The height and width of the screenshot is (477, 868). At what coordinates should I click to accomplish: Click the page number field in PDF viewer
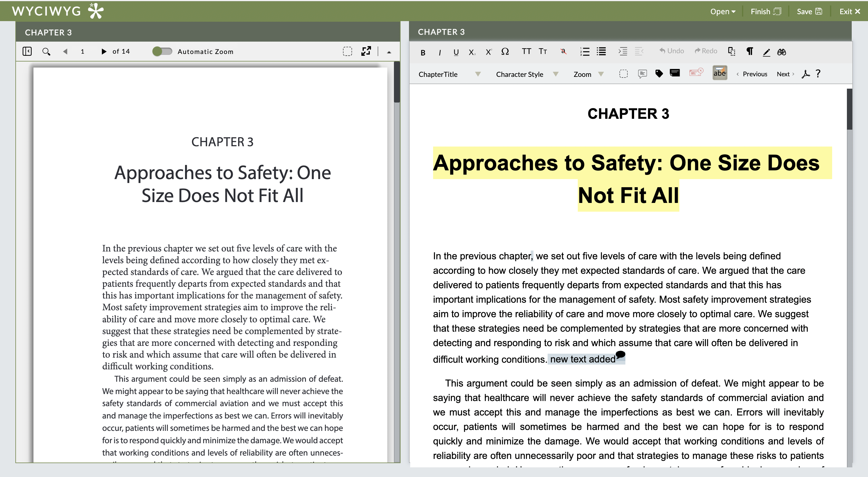point(83,52)
